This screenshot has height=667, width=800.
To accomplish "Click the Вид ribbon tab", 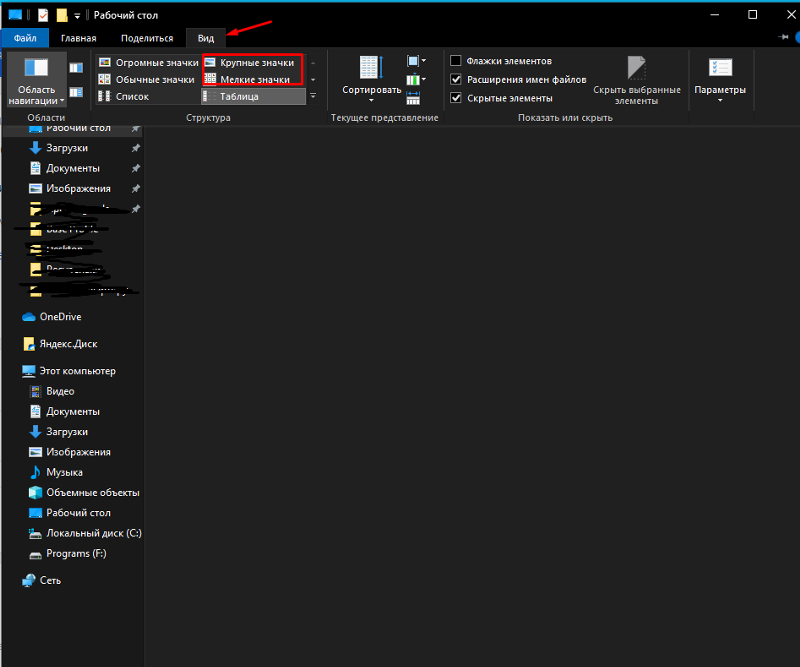I will [206, 38].
